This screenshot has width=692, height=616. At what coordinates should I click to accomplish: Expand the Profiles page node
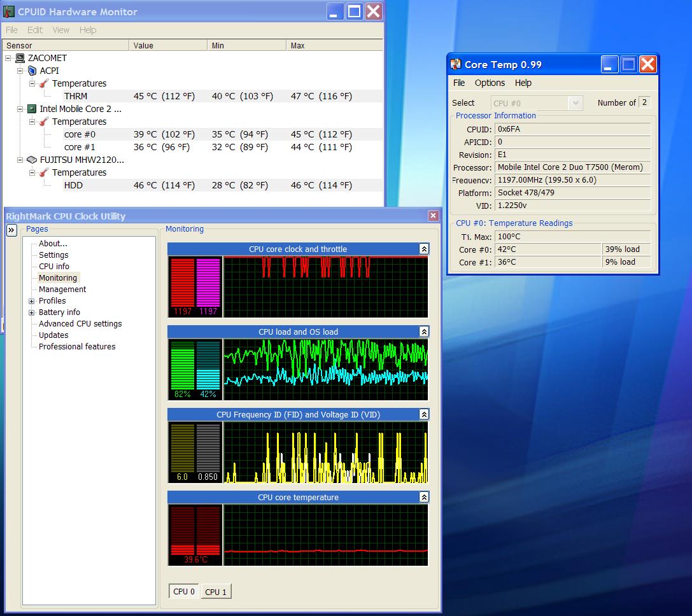point(31,301)
